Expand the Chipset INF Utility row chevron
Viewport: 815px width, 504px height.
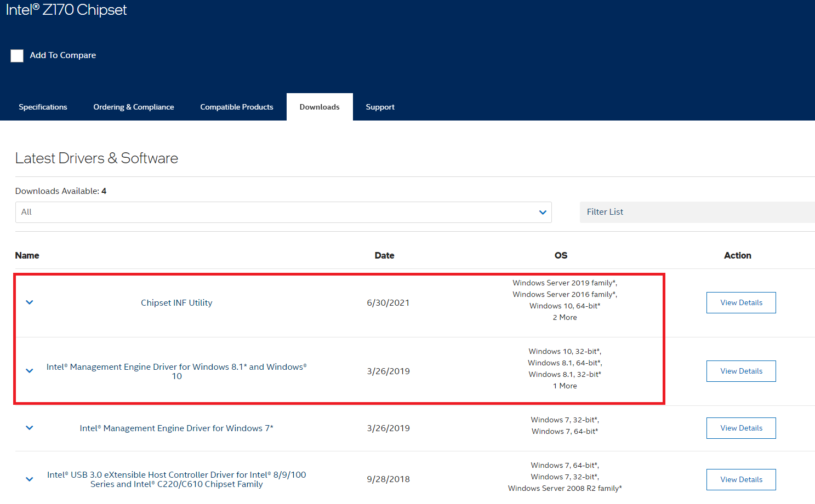pyautogui.click(x=30, y=302)
